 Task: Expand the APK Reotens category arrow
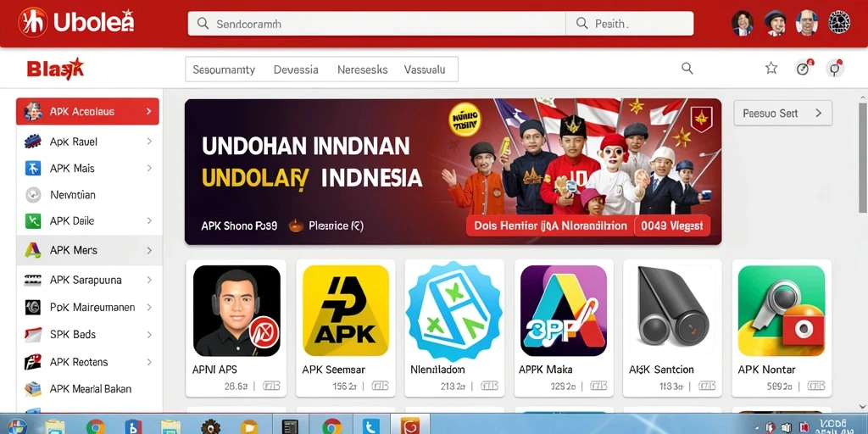[x=149, y=362]
